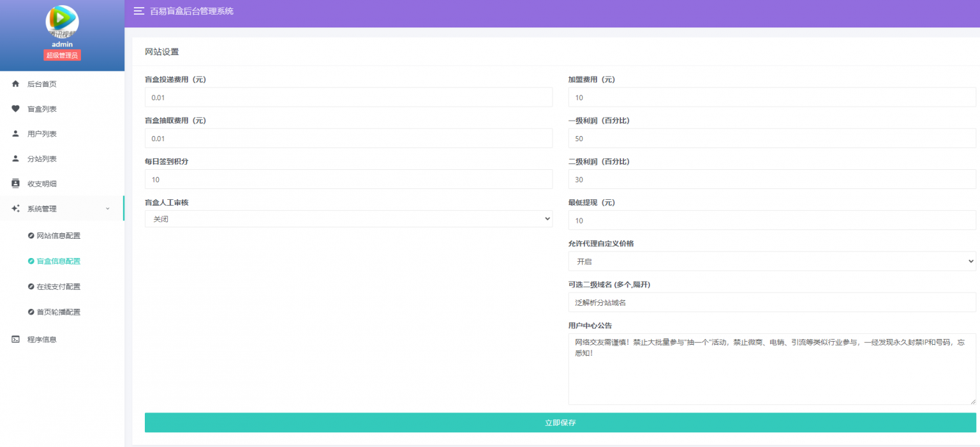The image size is (980, 447).
Task: Open the 盲盒人工审核 dropdown
Action: (348, 218)
